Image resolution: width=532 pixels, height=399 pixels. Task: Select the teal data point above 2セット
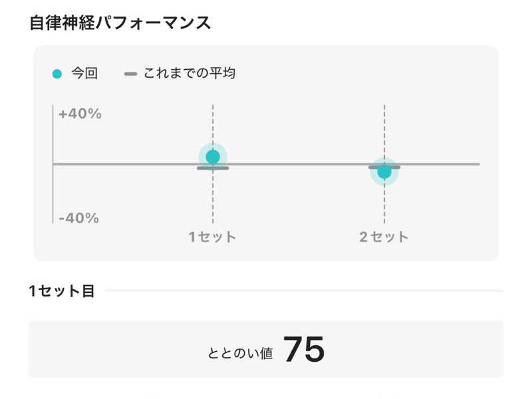click(x=384, y=172)
